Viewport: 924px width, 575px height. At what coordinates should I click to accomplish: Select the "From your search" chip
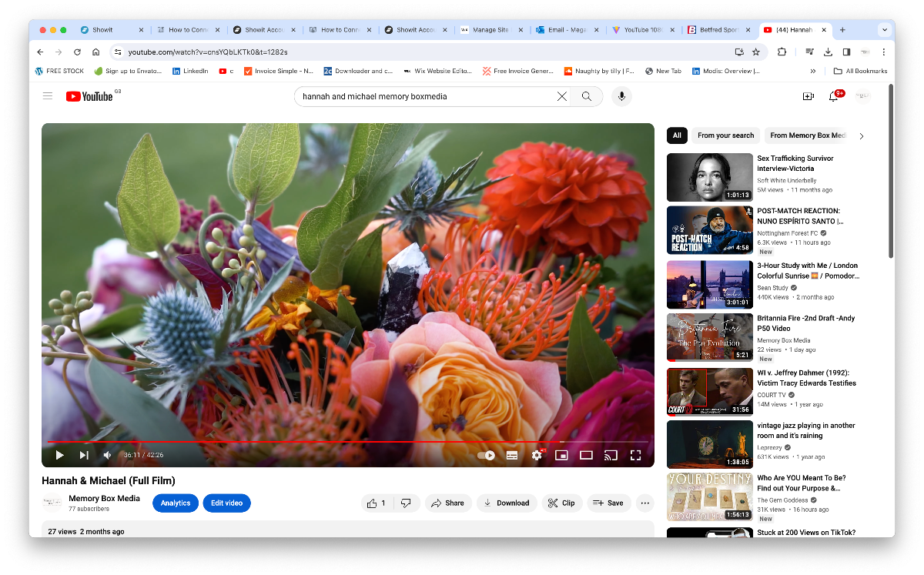725,135
